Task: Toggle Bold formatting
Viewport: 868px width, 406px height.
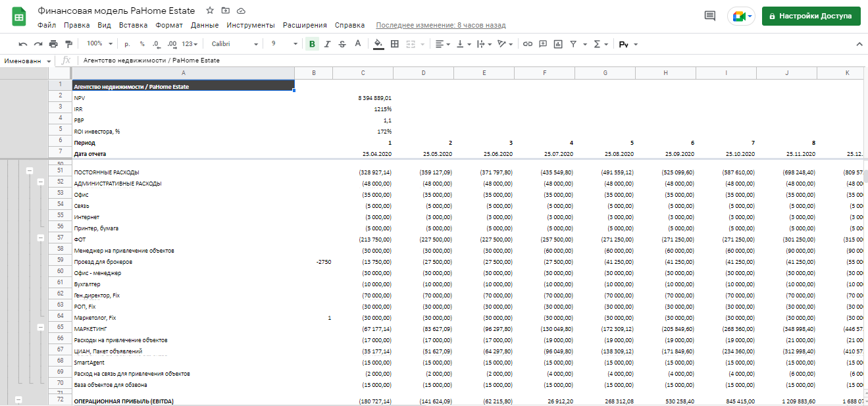Action: click(312, 44)
